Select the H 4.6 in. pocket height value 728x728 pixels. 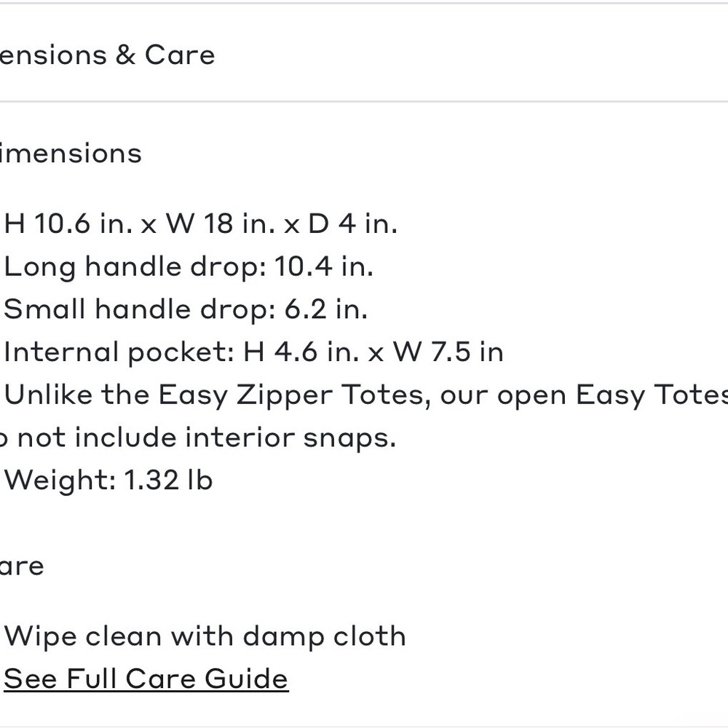coord(302,352)
